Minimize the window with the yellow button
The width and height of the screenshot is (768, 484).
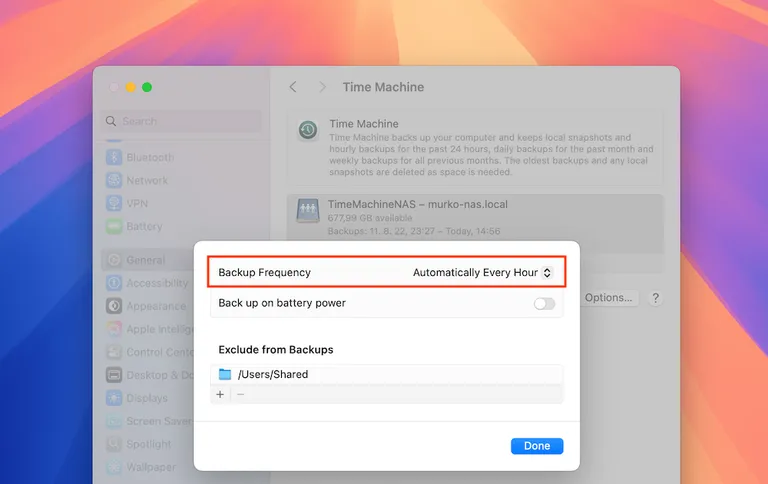point(130,87)
